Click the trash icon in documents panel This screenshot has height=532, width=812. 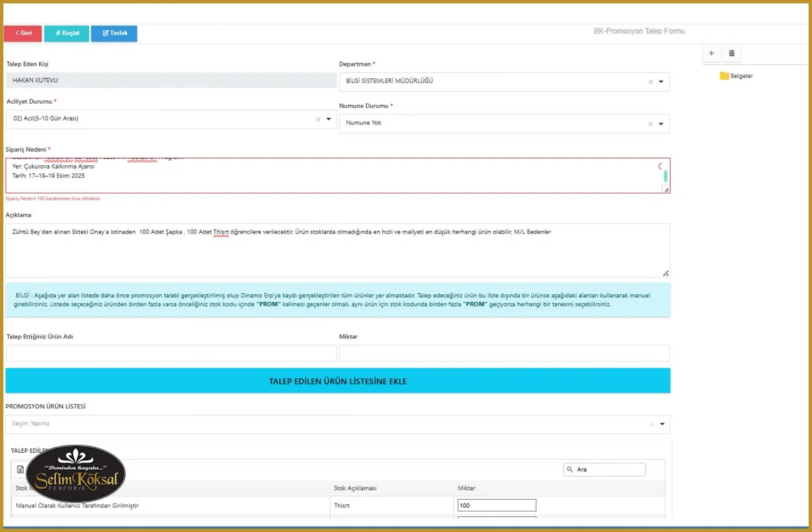(731, 53)
